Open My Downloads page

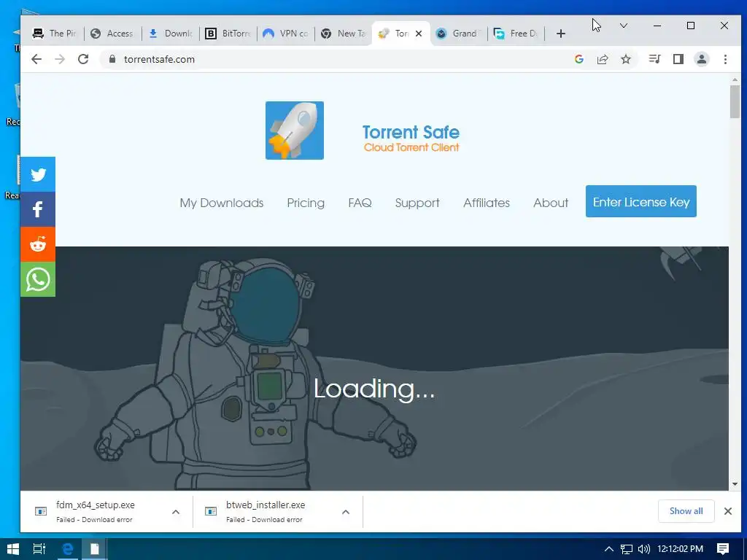coord(222,203)
